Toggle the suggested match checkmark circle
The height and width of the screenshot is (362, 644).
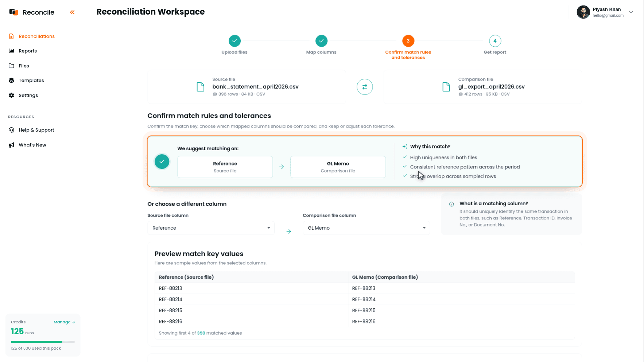162,161
